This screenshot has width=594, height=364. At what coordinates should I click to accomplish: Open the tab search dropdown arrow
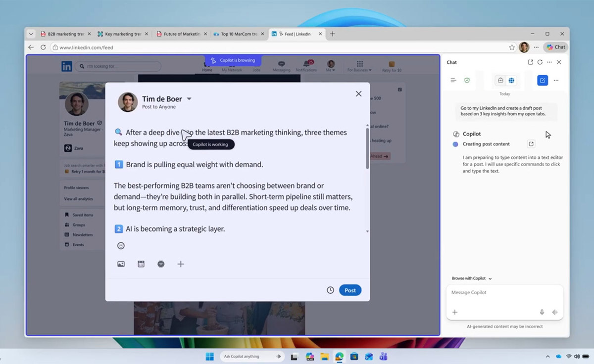click(31, 34)
